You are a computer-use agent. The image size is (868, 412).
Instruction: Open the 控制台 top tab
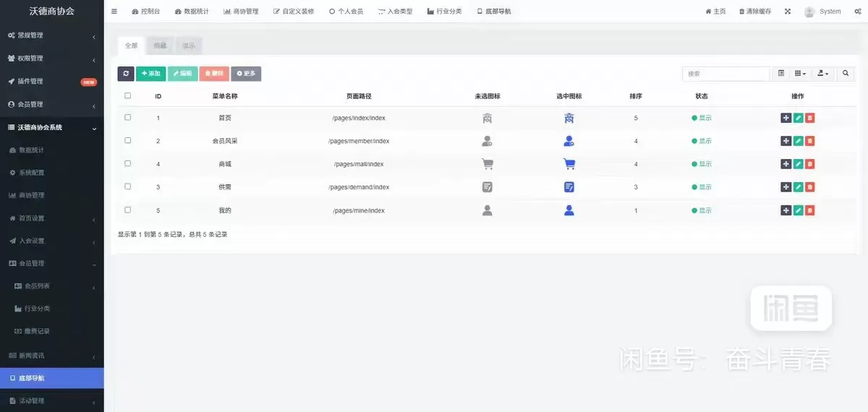coord(146,12)
